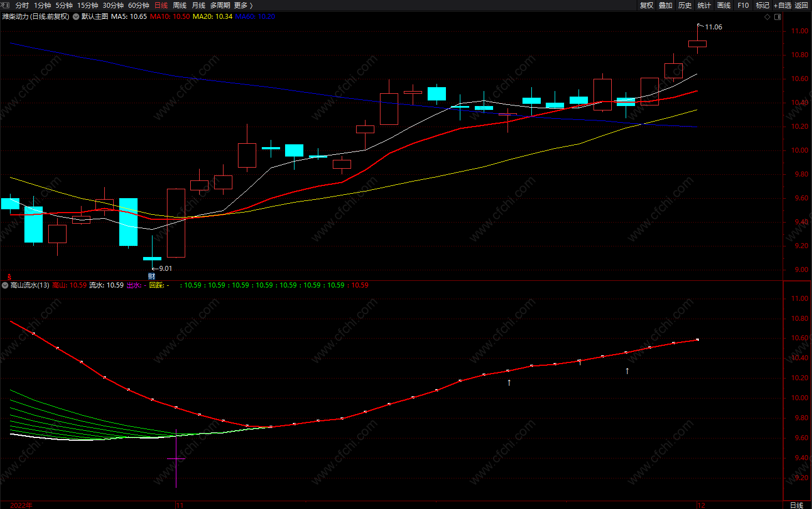Switch to the 月线 monthly chart

[x=199, y=5]
